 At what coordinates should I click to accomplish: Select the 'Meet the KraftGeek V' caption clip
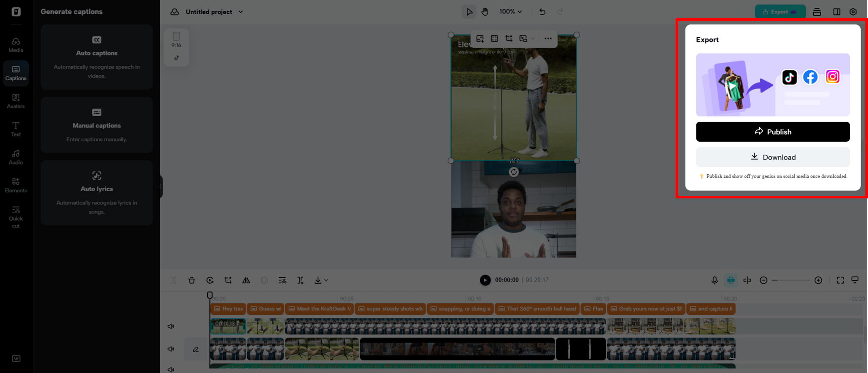pyautogui.click(x=319, y=309)
